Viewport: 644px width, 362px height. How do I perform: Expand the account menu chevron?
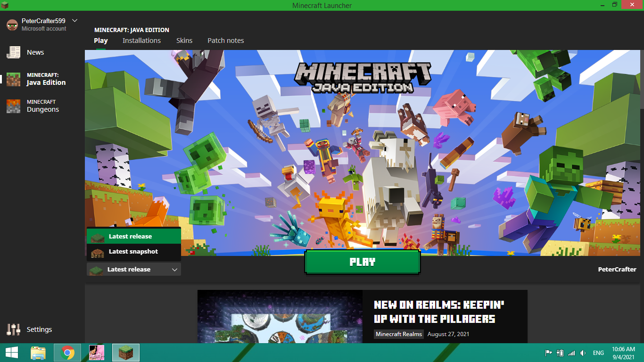coord(74,21)
